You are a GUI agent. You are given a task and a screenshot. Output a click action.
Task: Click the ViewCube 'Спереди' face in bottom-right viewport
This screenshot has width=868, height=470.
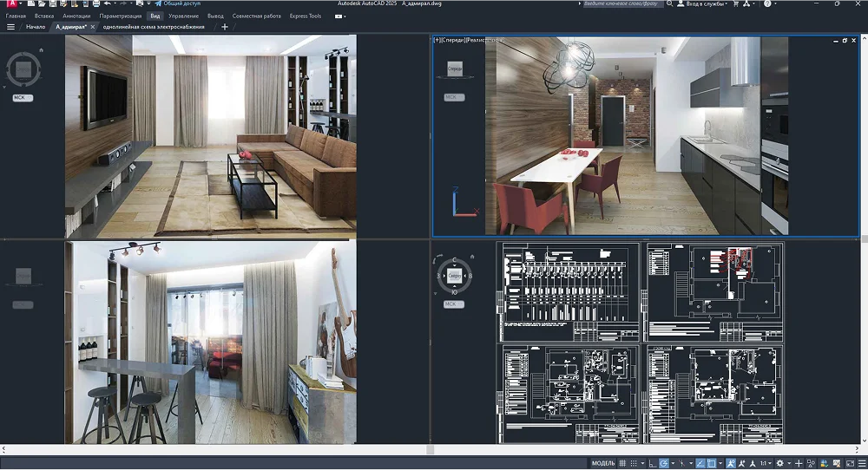click(x=454, y=275)
